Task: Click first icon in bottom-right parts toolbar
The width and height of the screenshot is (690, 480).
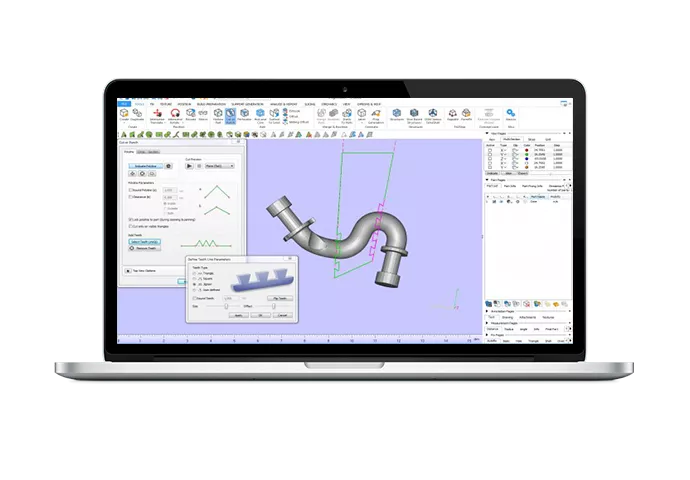Action: click(488, 304)
